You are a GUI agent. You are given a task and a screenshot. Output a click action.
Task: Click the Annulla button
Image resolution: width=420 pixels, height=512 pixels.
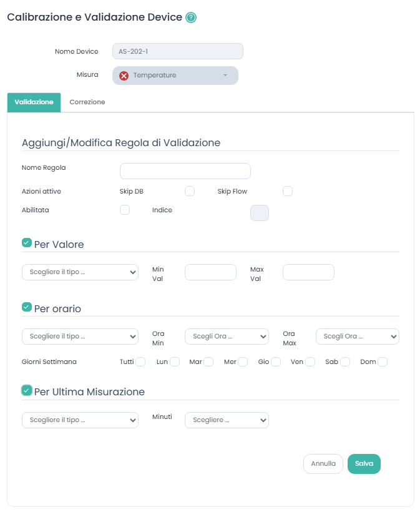point(323,464)
